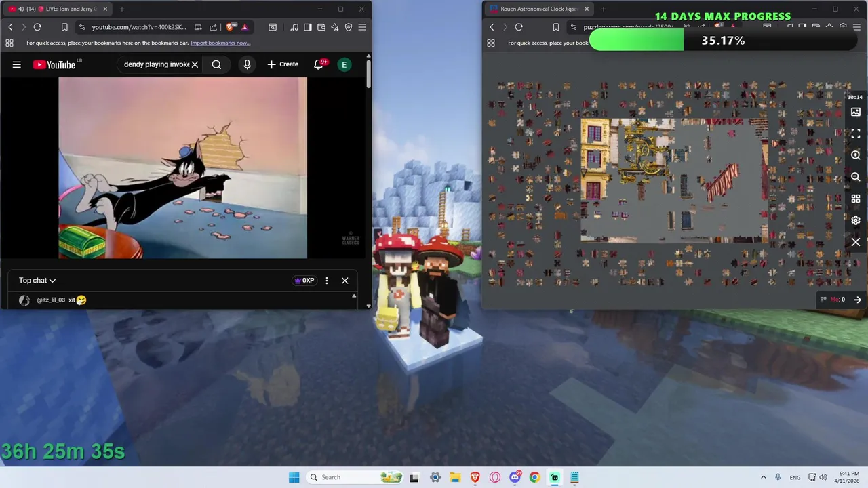
Task: Open site settings icon in YouTube address bar
Action: coord(82,27)
